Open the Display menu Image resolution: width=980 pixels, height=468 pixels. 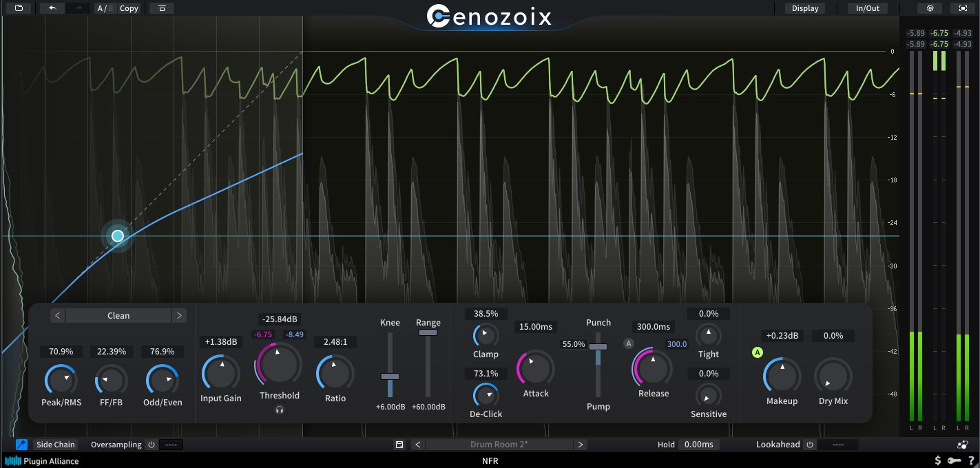click(805, 8)
